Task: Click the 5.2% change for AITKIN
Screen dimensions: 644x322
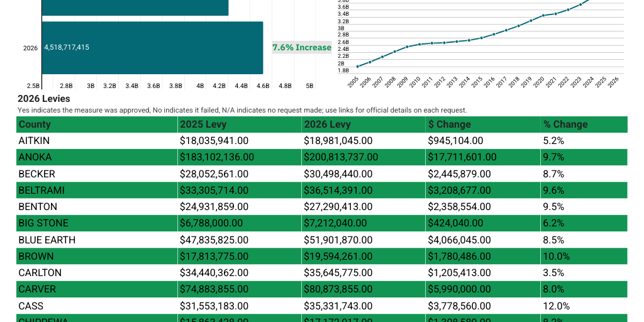Action: click(x=584, y=141)
